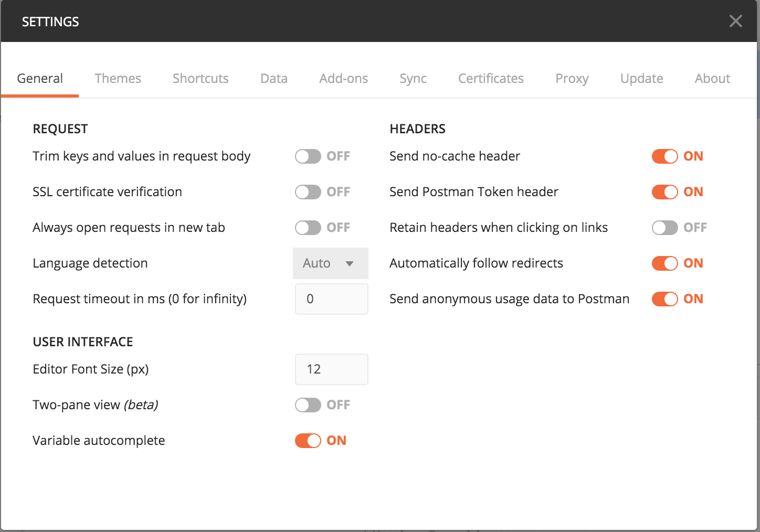The width and height of the screenshot is (760, 532).
Task: Click the request timeout input field
Action: click(x=331, y=299)
